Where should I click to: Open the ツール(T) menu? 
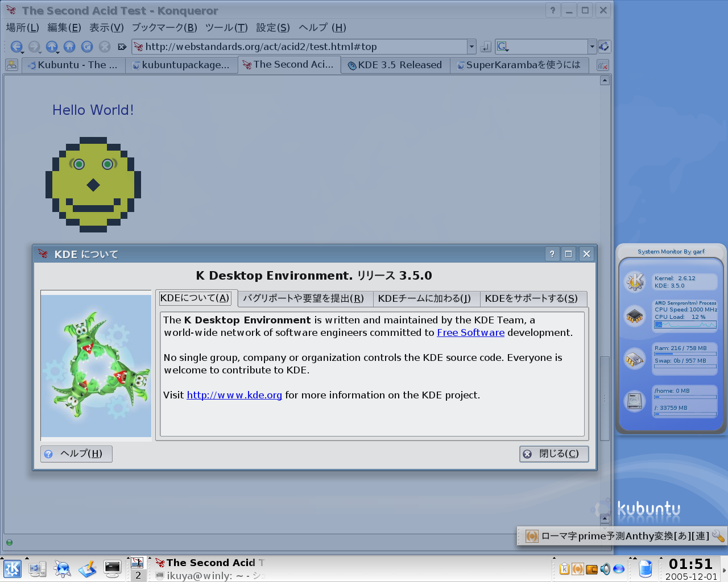tap(226, 28)
